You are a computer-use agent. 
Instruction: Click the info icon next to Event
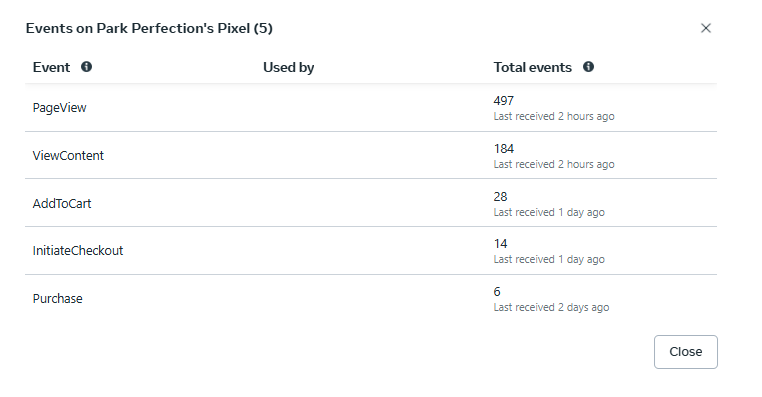pos(87,67)
